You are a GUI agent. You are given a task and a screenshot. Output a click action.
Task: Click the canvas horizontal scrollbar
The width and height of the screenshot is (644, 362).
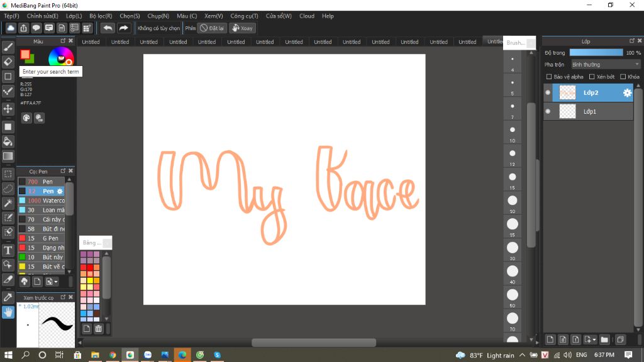click(313, 343)
